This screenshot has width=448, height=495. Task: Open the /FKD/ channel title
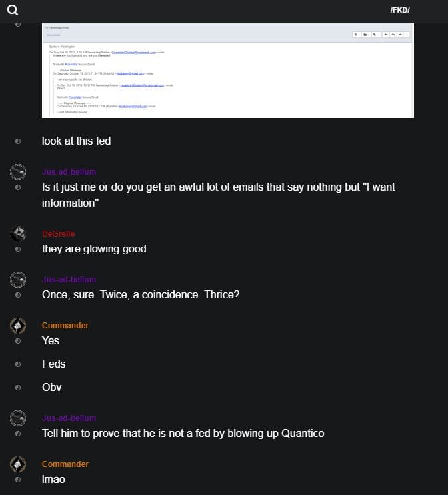[x=400, y=10]
